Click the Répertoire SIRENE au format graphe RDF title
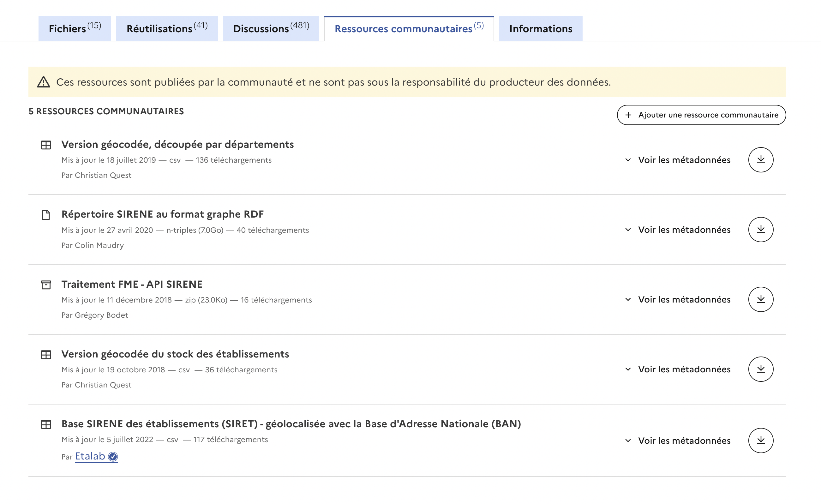 tap(162, 214)
